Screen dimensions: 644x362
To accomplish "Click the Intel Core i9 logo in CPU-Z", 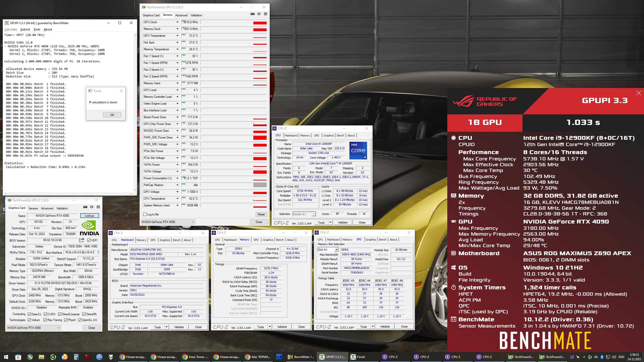I will pos(358,151).
